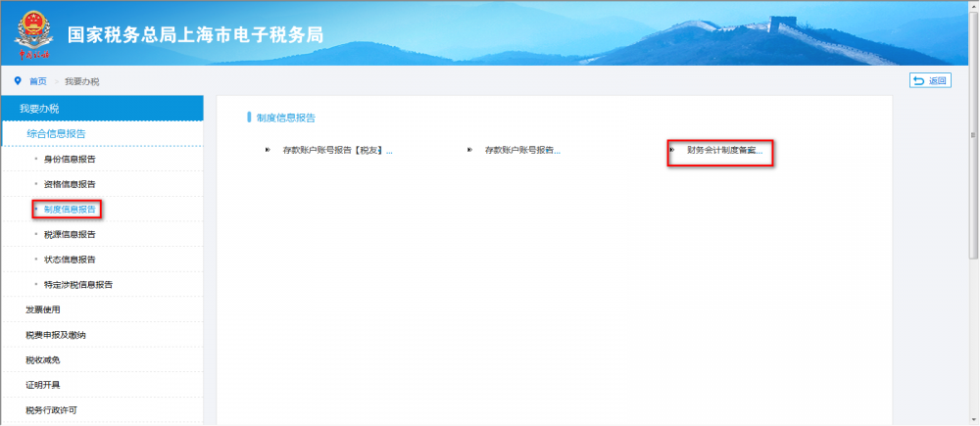980x426 pixels.
Task: Select 制度信息报告 sidebar item
Action: click(70, 210)
